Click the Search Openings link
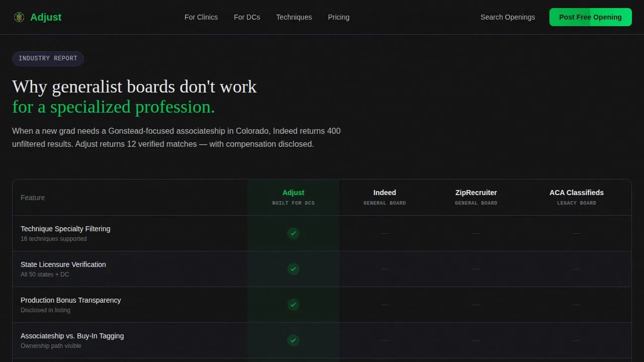Screen dimensions: 644x362 [507, 17]
